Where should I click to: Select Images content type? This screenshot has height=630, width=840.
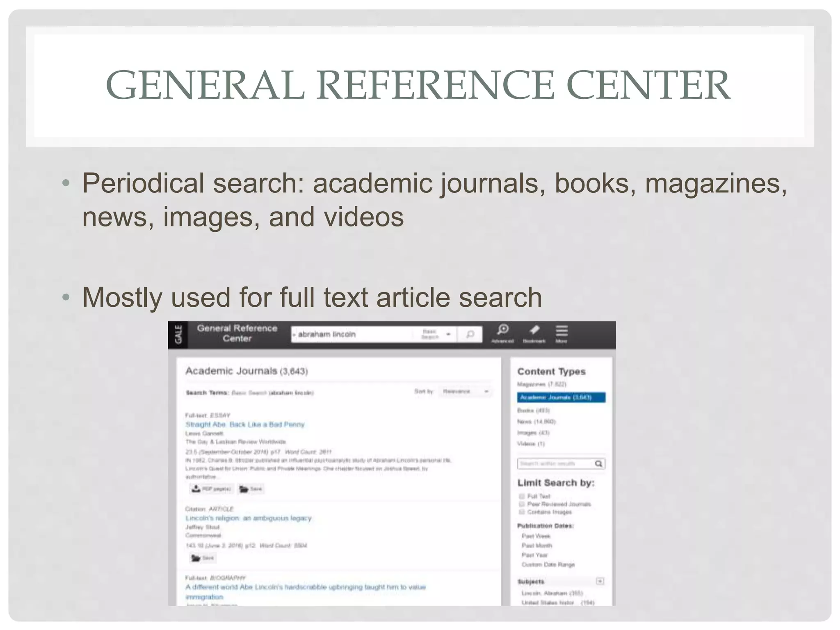533,433
